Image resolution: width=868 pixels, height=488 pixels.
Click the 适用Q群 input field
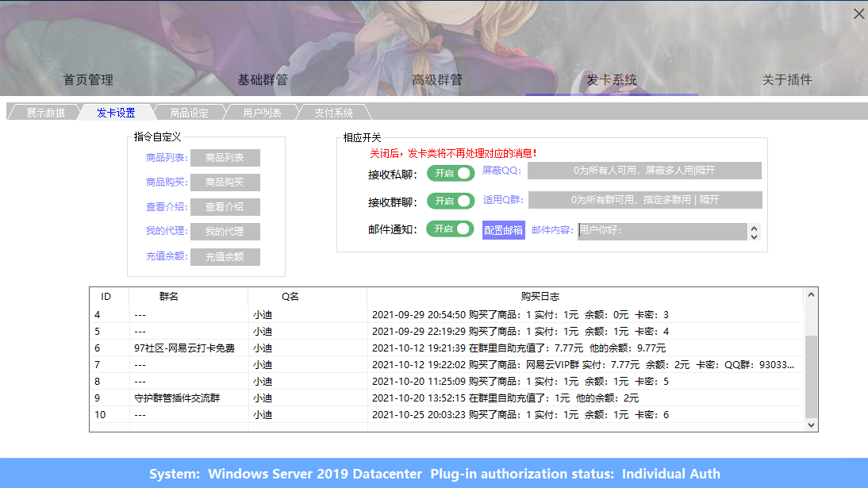[645, 200]
